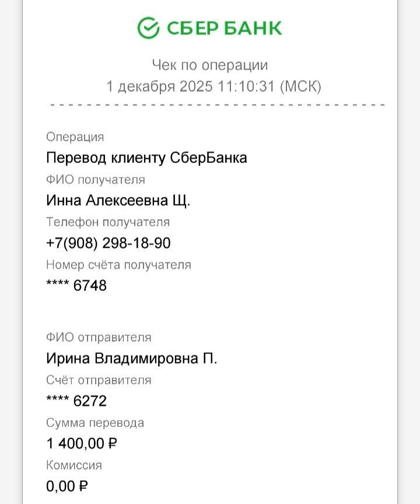Select recipient name Инна Алексеевна Щ.
The width and height of the screenshot is (420, 504).
[x=118, y=200]
